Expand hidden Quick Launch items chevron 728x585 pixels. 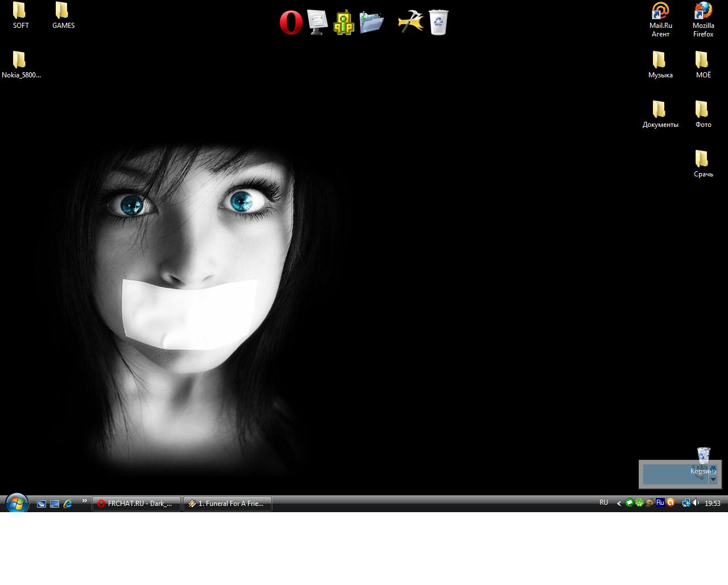pos(85,501)
